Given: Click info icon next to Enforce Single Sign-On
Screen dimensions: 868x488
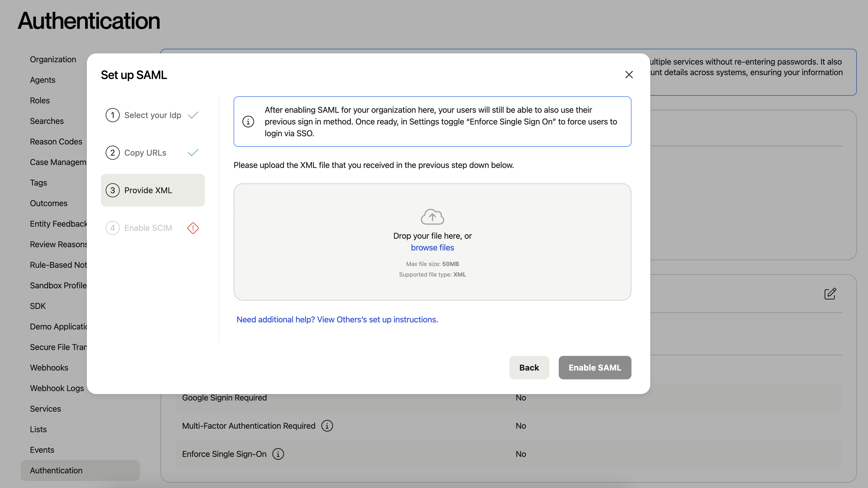Looking at the screenshot, I should pos(278,454).
